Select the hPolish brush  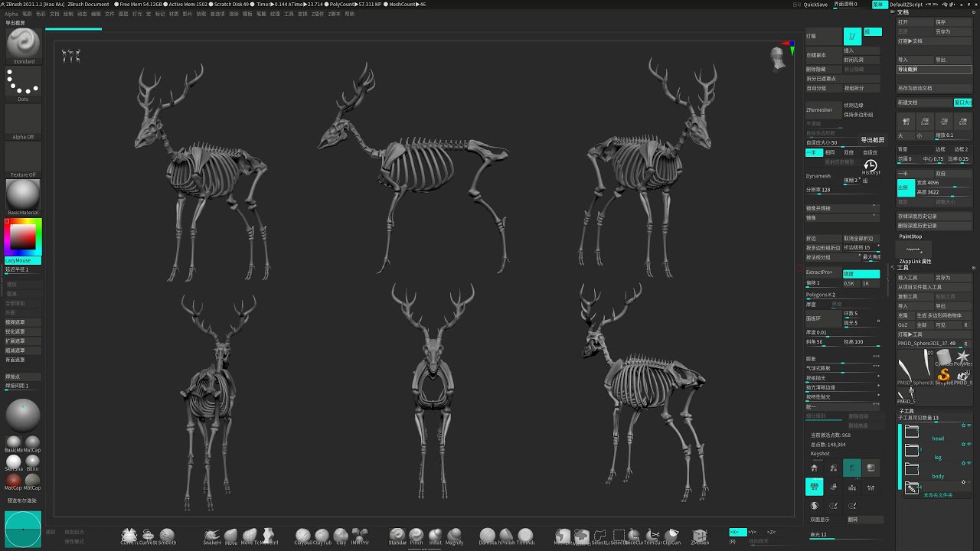(x=507, y=536)
